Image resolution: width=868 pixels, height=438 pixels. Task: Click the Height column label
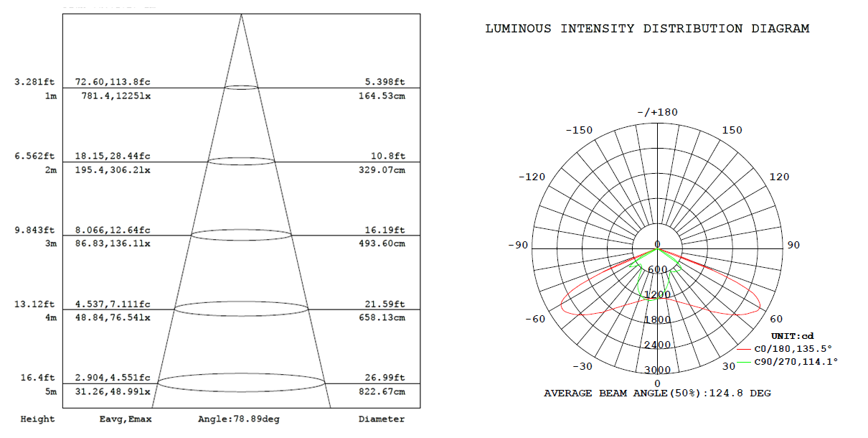click(x=37, y=419)
